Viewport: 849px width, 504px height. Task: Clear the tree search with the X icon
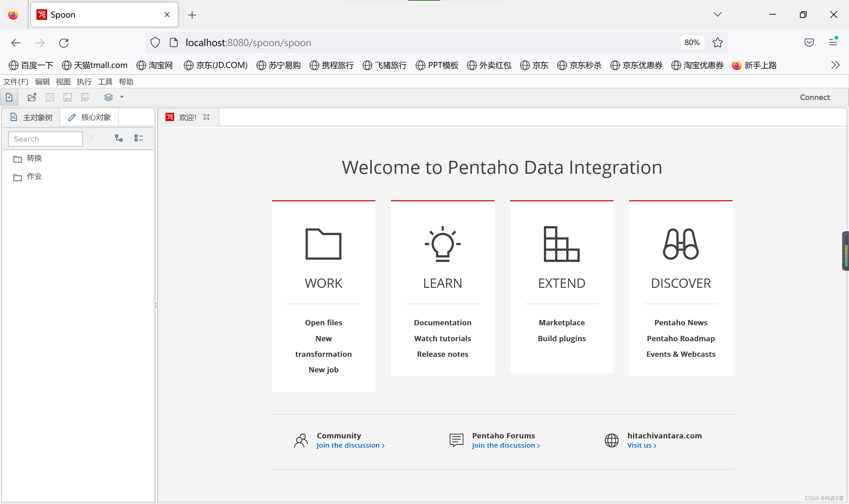click(91, 138)
